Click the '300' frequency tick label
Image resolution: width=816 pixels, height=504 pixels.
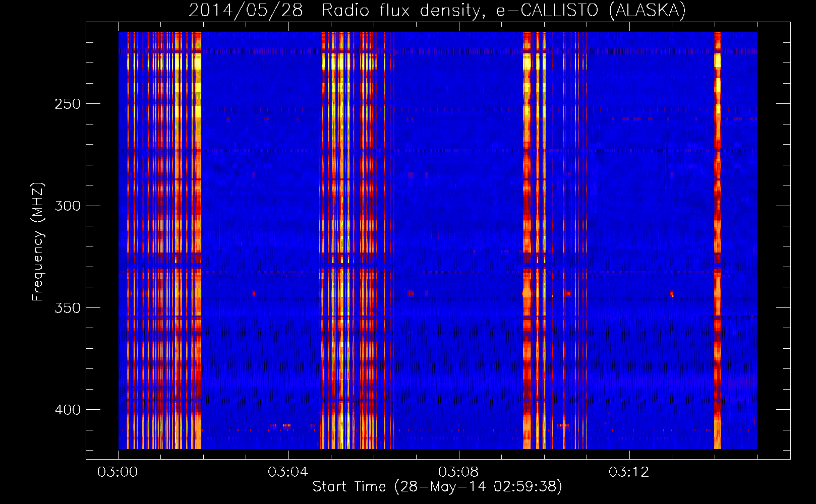(68, 206)
